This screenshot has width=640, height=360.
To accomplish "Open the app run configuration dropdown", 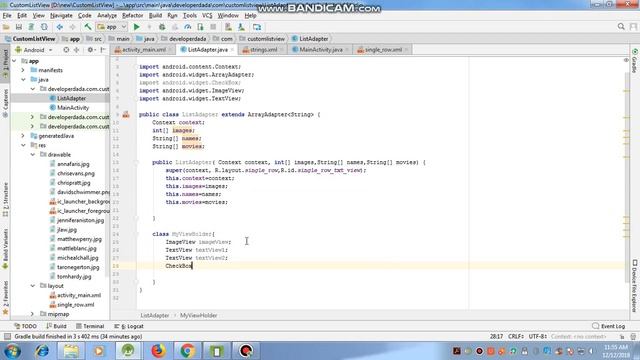I will click(x=112, y=27).
